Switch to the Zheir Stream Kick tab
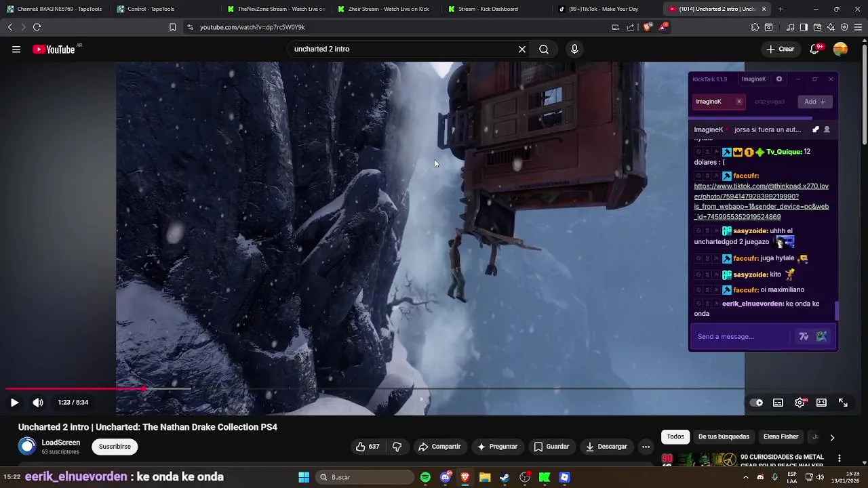 point(385,9)
